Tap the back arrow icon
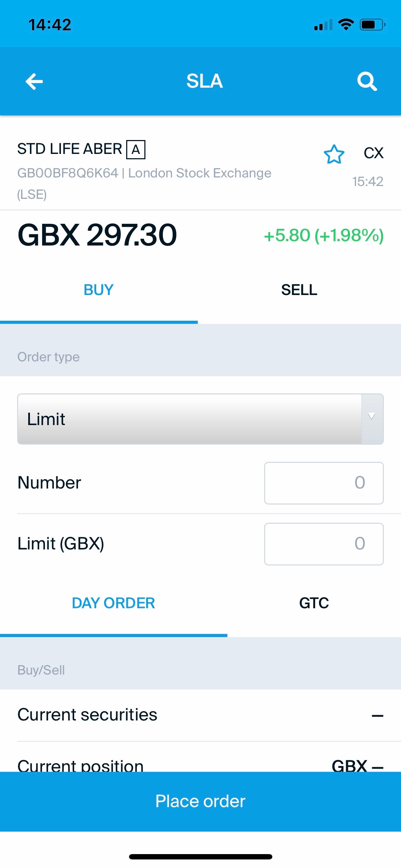Screen dimensions: 401x868 tap(34, 81)
